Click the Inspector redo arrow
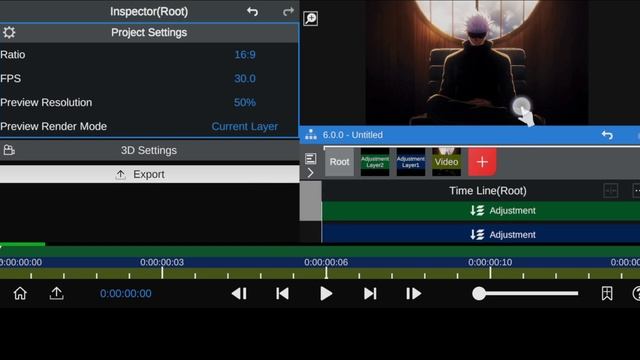Viewport: 640px width, 360px height. coord(288,11)
